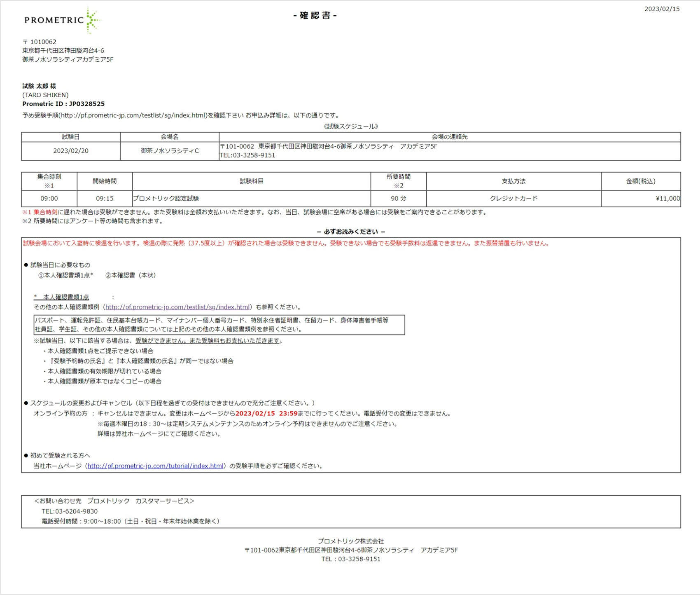Viewport: 700px width, 595px height.
Task: Open the tutorial/index.html link
Action: pos(155,466)
